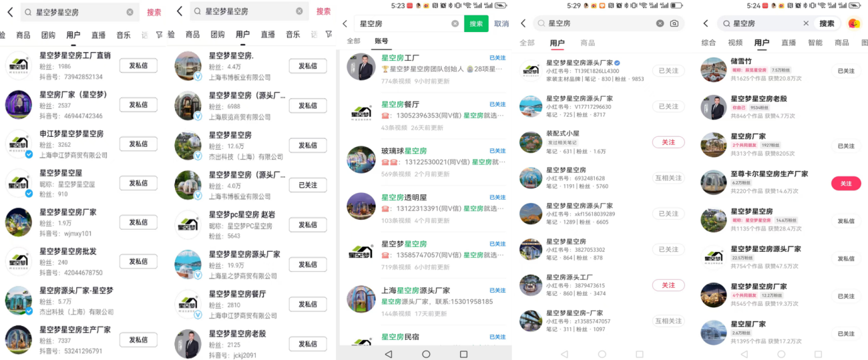Tap Android recents square in the 5:24 screen
The height and width of the screenshot is (360, 868).
pos(819,354)
